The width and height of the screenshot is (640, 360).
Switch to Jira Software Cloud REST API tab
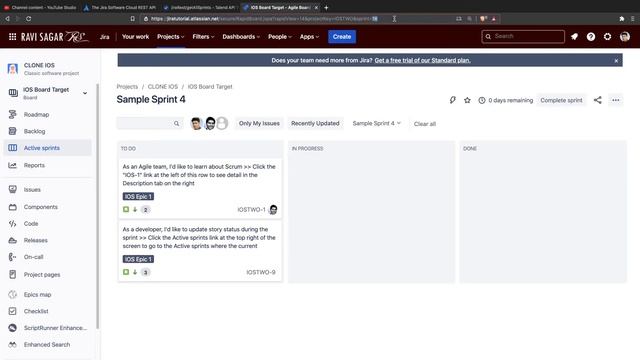coord(120,7)
